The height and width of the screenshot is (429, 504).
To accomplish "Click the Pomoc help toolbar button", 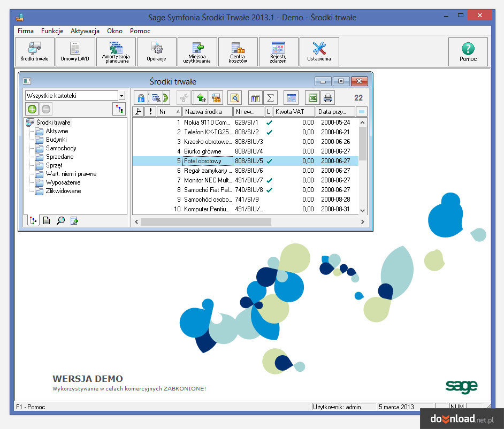I will click(468, 52).
